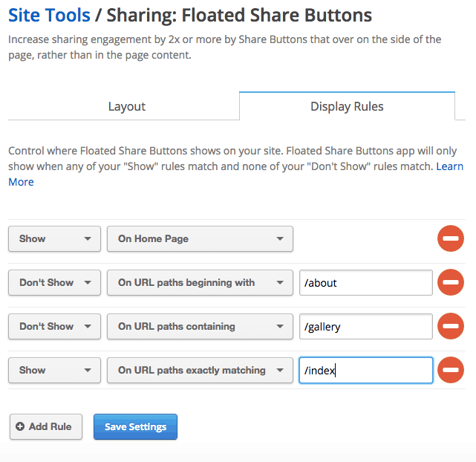Image resolution: width=476 pixels, height=462 pixels.
Task: Focus the /about path text field
Action: [366, 282]
